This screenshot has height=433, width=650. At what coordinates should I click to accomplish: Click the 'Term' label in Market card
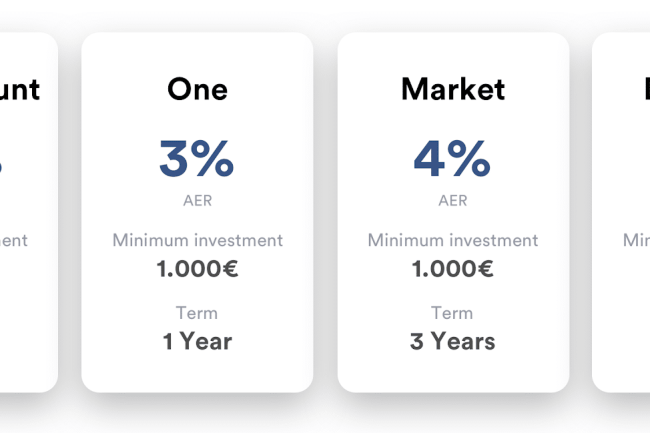(x=452, y=313)
